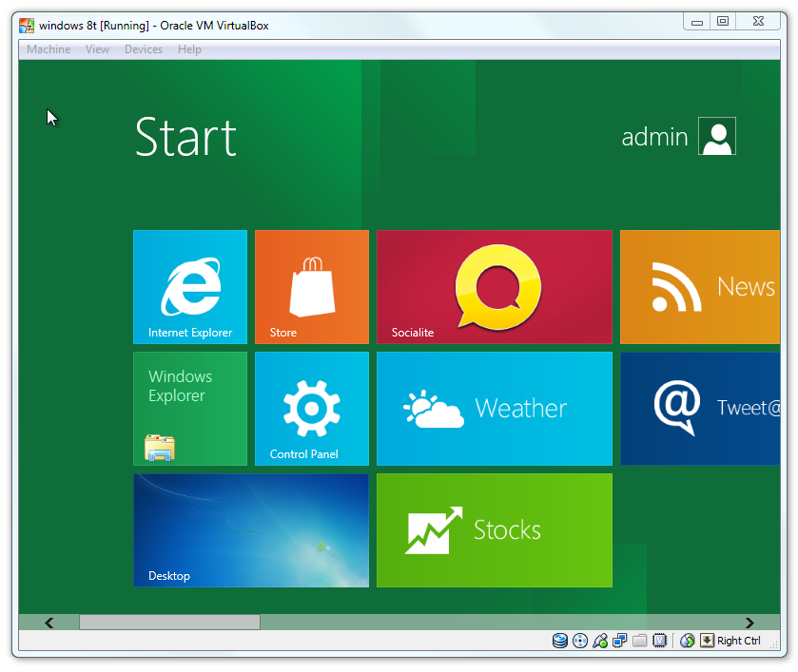Open the Control Panel tile
Screen dimensions: 798x672
[x=311, y=409]
